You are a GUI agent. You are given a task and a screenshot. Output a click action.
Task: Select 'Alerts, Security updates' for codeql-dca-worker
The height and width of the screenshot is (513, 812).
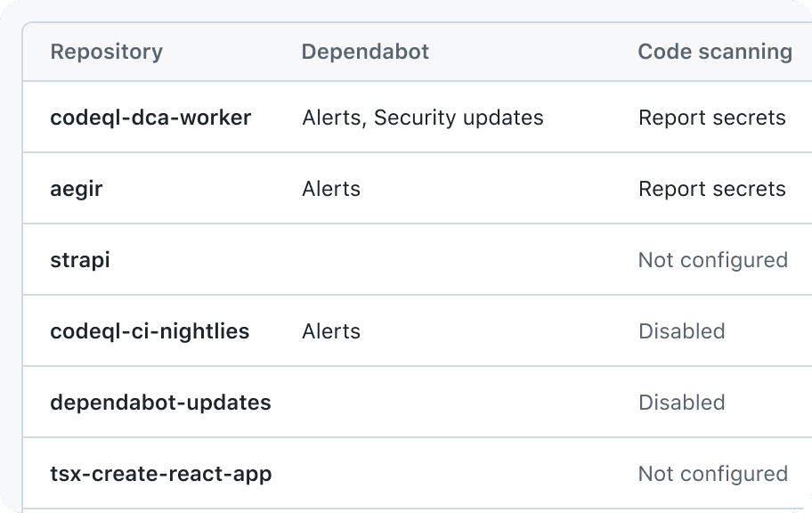tap(423, 118)
